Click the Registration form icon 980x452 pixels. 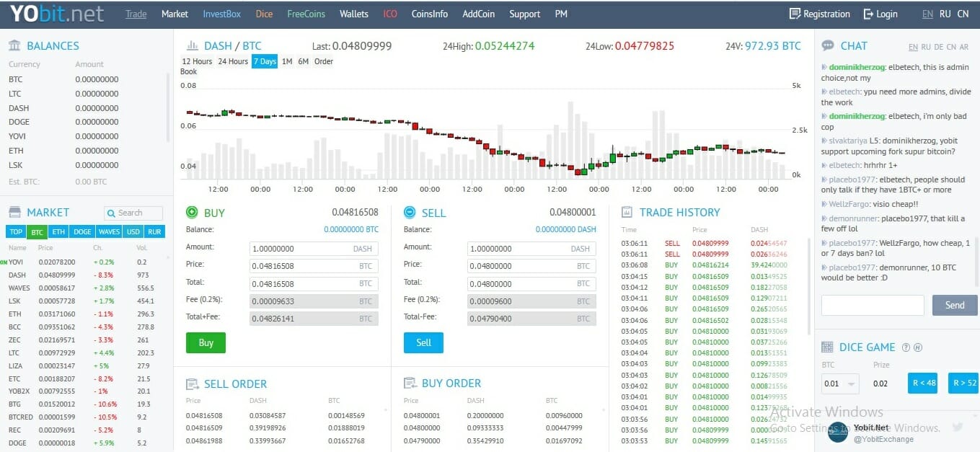pos(795,14)
